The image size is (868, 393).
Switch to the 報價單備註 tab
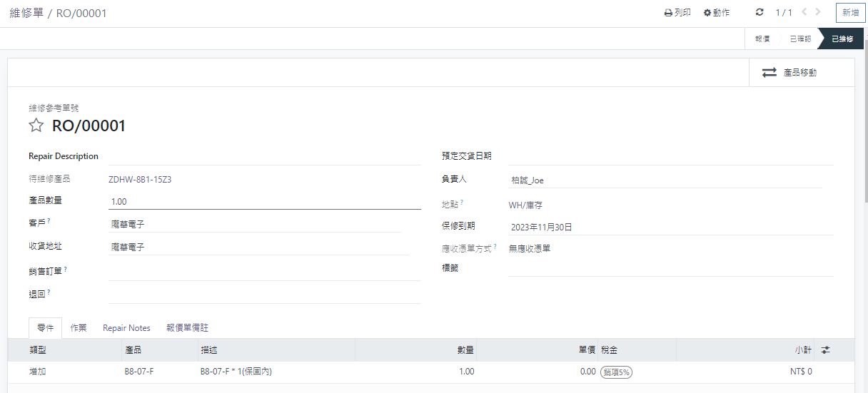click(187, 328)
